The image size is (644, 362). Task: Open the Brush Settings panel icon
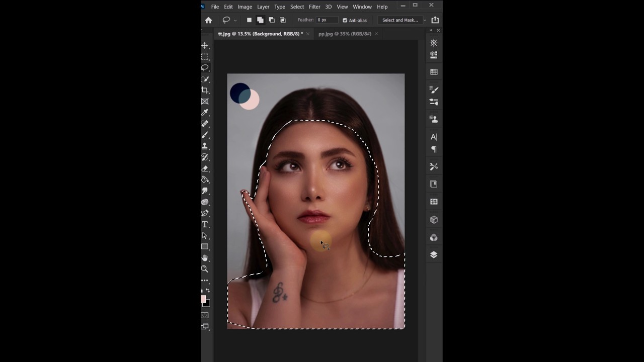[x=434, y=102]
